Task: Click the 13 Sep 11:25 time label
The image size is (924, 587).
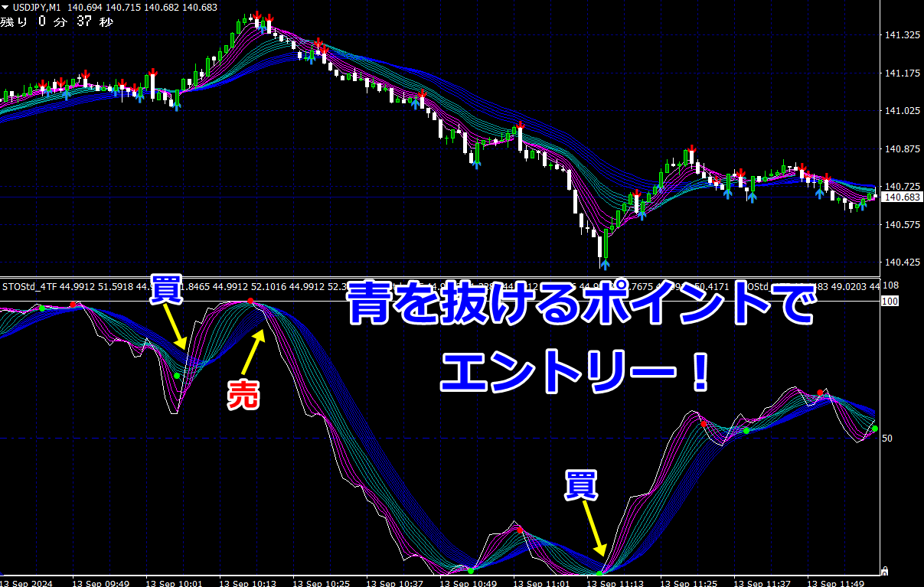Action: [689, 582]
